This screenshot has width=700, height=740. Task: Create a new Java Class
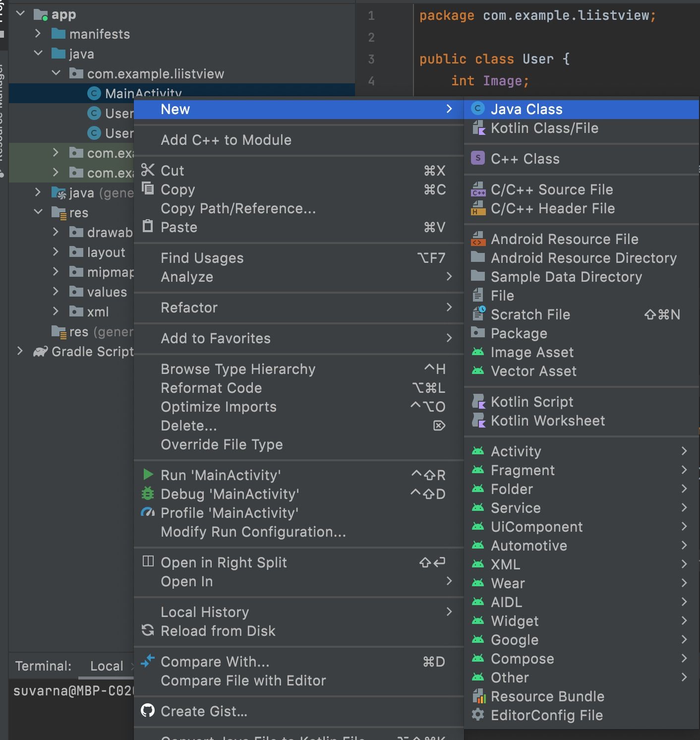point(525,109)
